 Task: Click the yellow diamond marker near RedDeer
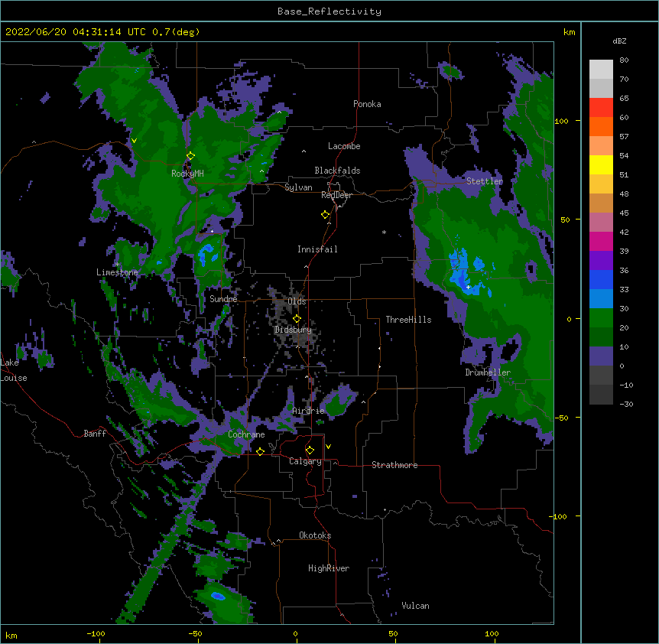coord(325,215)
